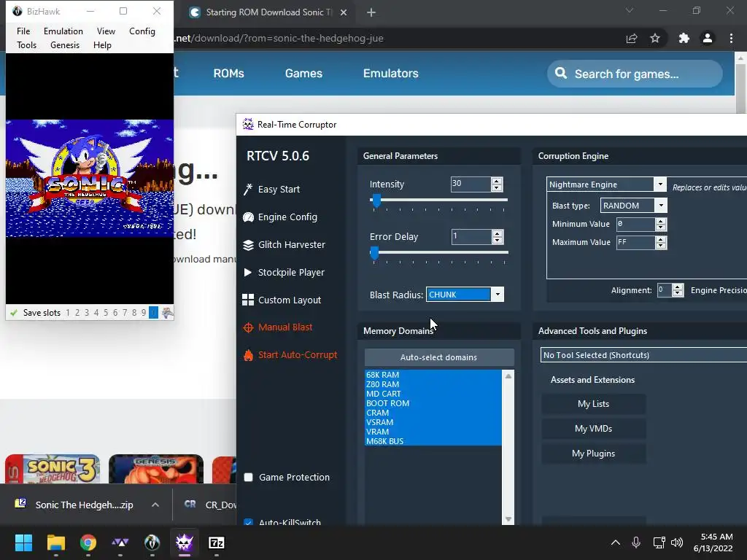Click Search for games input field
Screen dimensions: 747x560
point(635,74)
